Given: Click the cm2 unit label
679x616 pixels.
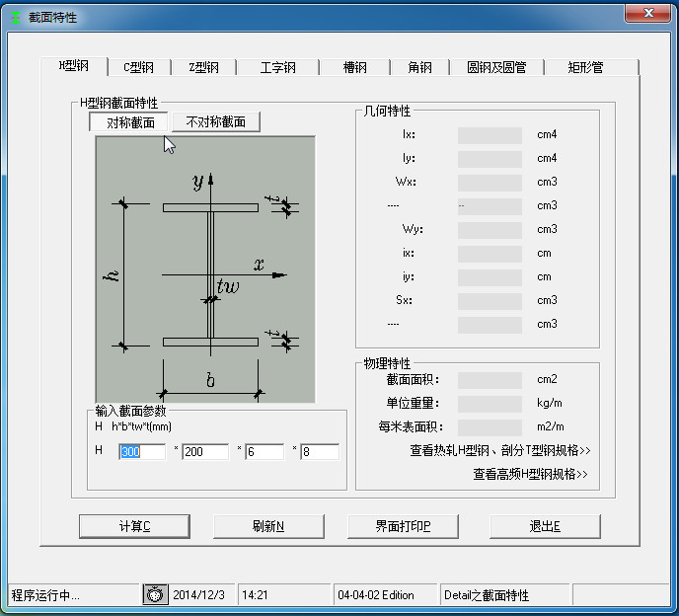Looking at the screenshot, I should 547,379.
